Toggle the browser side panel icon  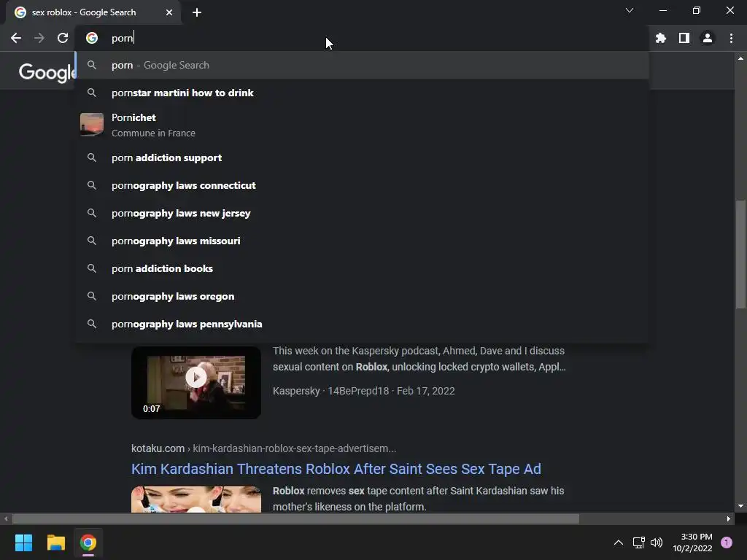pyautogui.click(x=684, y=38)
